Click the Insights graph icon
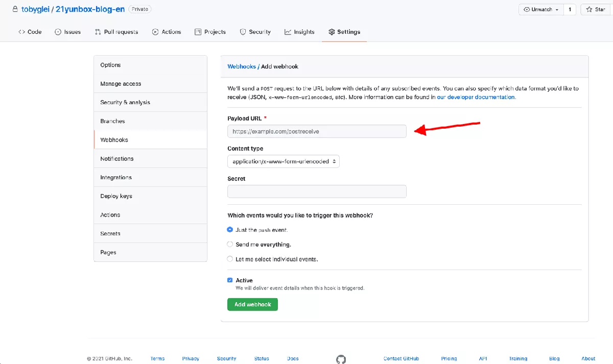The image size is (613, 364). pyautogui.click(x=288, y=32)
